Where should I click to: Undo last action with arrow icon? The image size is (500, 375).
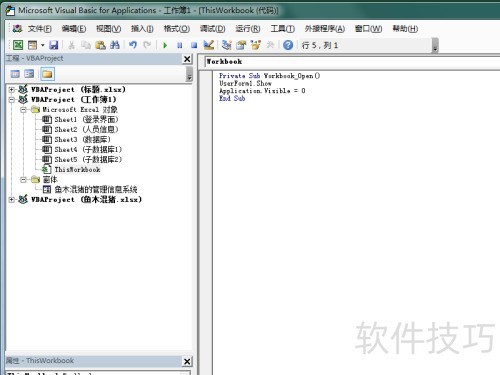point(133,45)
